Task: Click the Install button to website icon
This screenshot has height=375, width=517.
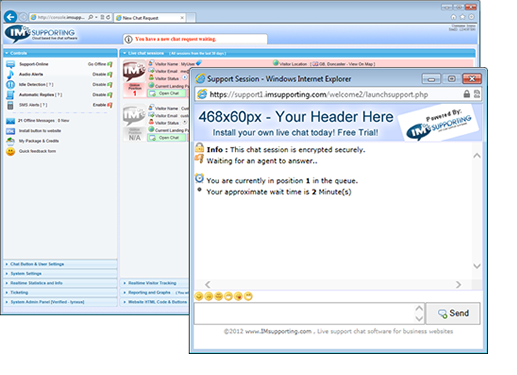Action: [x=11, y=131]
